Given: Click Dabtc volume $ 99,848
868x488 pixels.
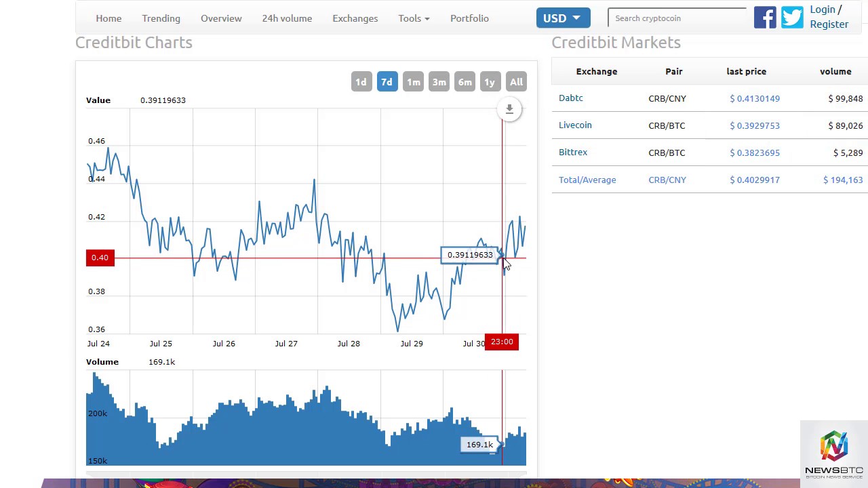Looking at the screenshot, I should point(846,98).
